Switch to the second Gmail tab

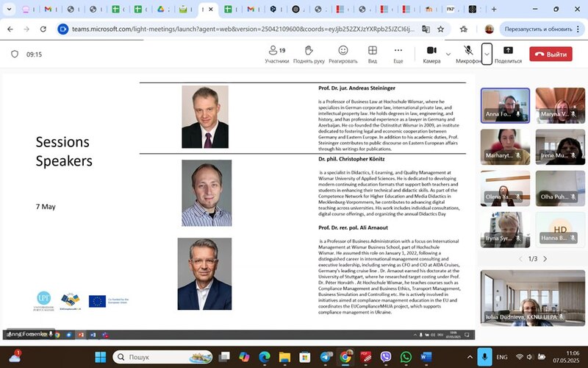[x=251, y=9]
